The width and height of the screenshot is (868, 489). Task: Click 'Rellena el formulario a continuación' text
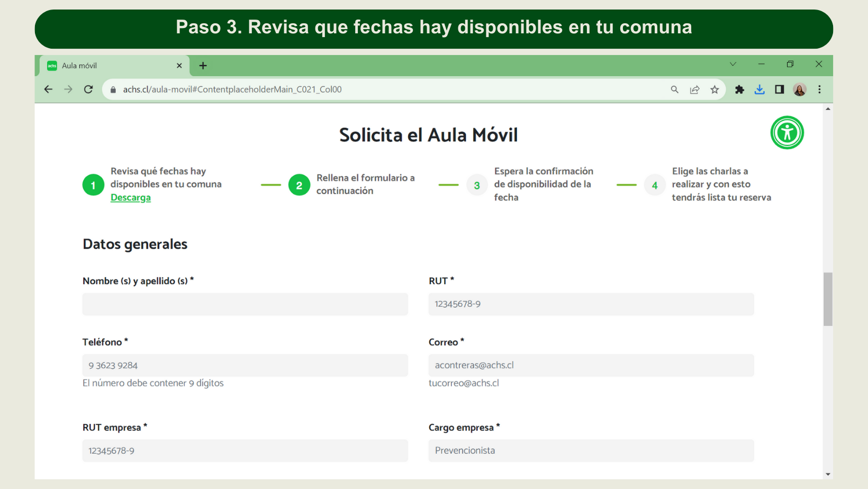365,184
